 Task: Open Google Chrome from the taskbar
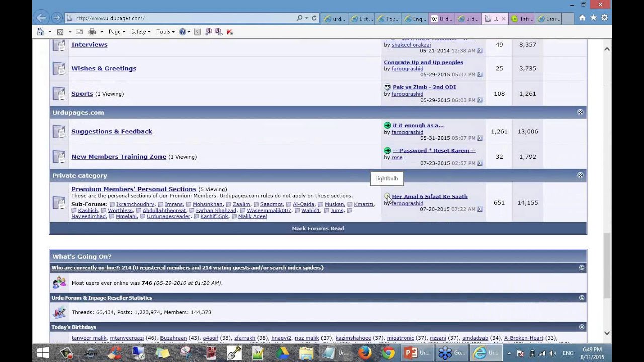(x=388, y=353)
